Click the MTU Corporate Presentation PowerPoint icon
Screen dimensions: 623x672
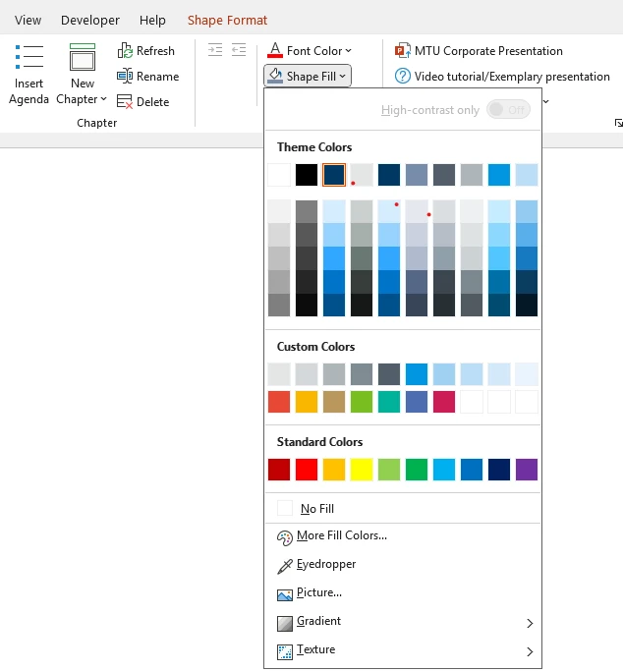[402, 50]
